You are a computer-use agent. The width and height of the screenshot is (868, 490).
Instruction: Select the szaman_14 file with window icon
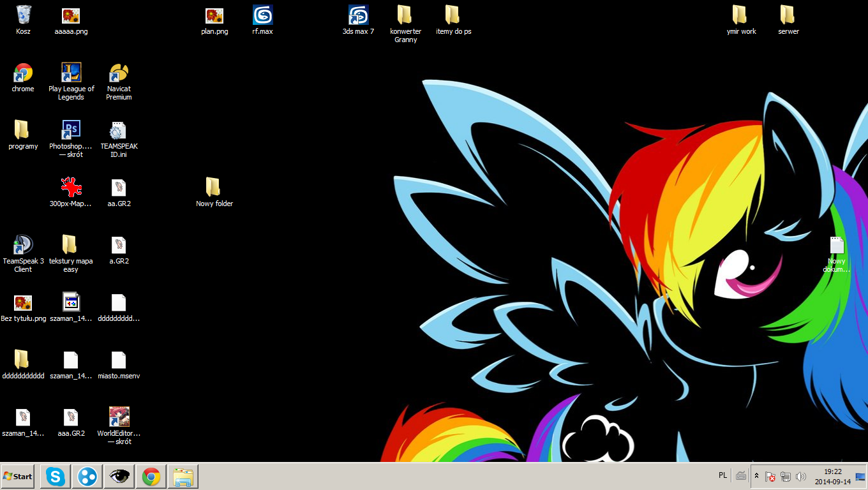(x=71, y=307)
